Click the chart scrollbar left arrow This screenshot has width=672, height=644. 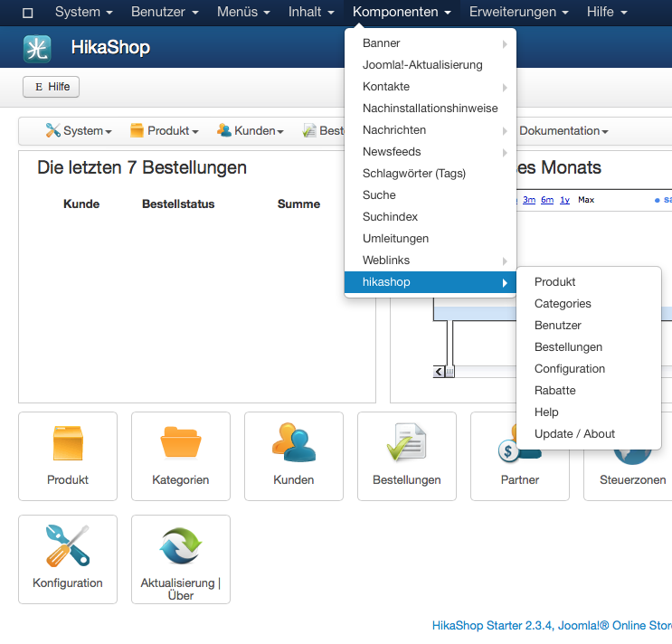tap(439, 372)
